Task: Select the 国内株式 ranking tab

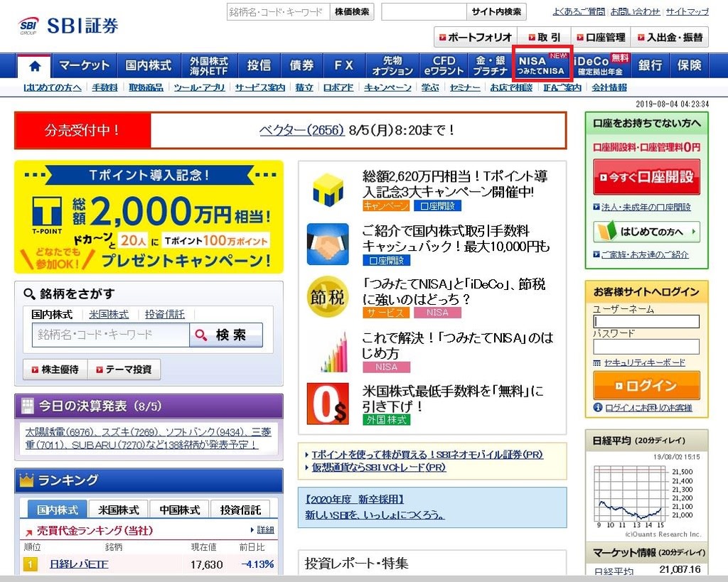Action: [x=58, y=510]
